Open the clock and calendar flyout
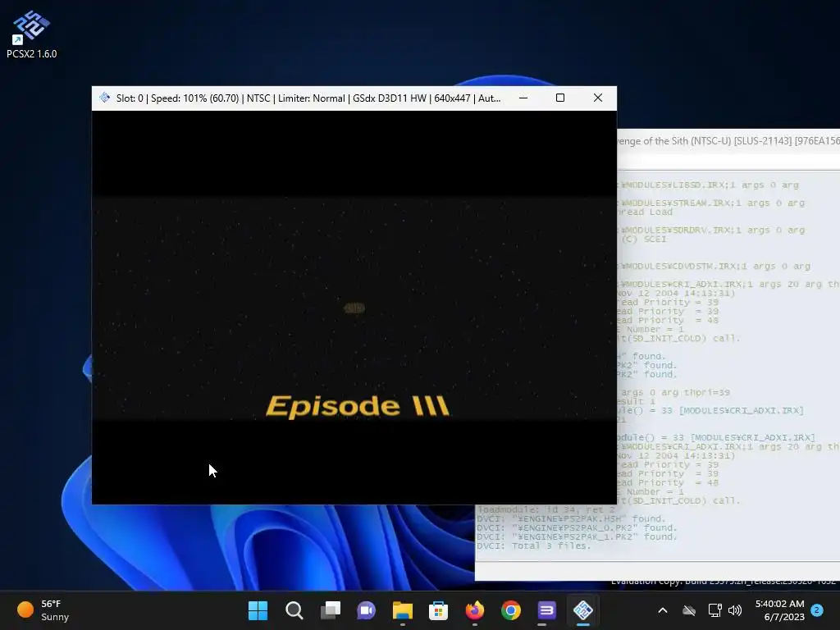 [x=779, y=610]
